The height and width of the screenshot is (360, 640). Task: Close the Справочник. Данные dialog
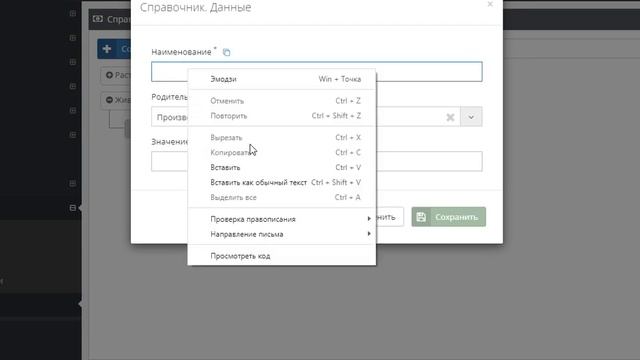(x=490, y=4)
